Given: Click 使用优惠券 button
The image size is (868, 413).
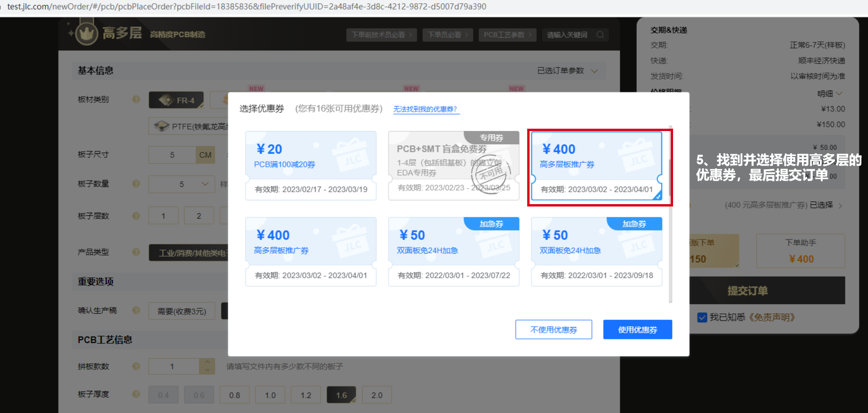Looking at the screenshot, I should point(638,330).
